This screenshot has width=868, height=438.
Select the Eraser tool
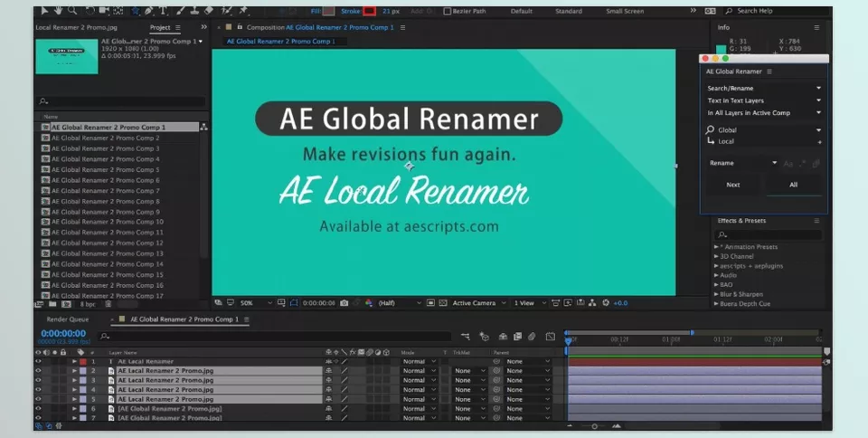209,11
